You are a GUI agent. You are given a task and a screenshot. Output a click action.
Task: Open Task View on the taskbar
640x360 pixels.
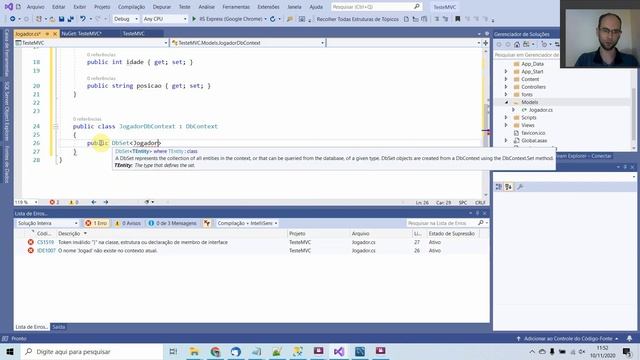click(x=173, y=351)
